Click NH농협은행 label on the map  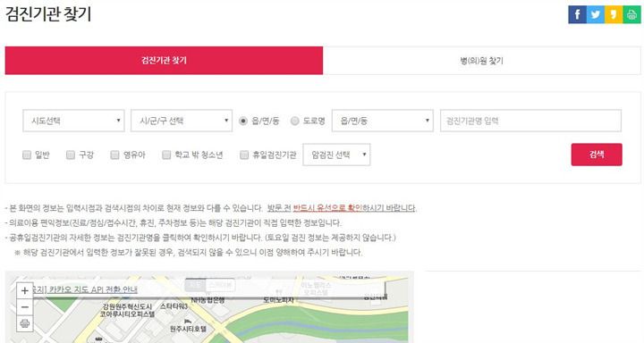208,300
